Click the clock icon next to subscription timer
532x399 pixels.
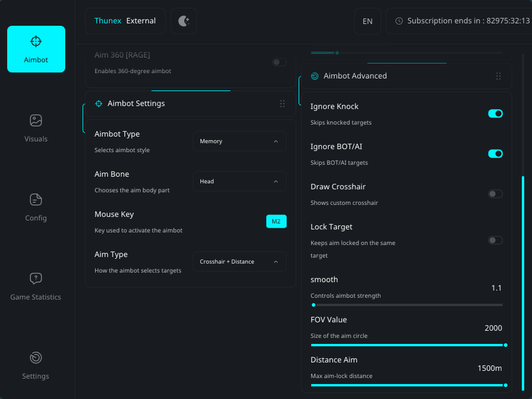[x=399, y=21]
